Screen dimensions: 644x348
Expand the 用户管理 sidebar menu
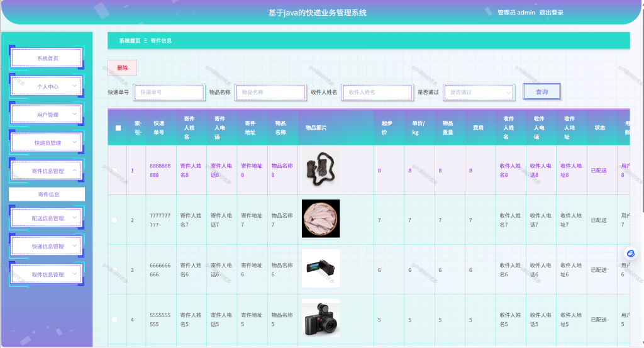tap(47, 115)
